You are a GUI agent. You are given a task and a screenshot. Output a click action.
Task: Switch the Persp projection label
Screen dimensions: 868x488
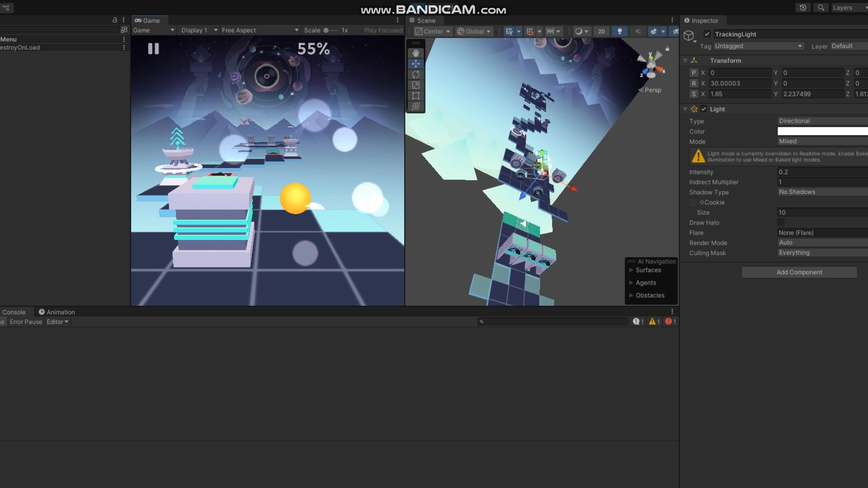point(650,90)
